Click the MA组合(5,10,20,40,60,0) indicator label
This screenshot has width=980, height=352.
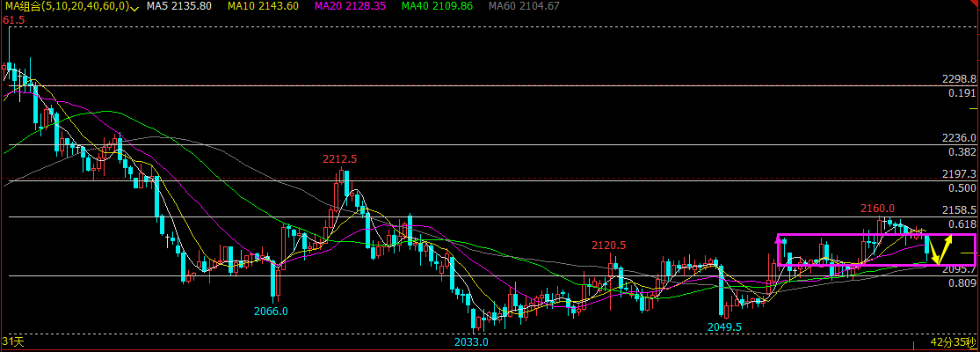pos(67,6)
